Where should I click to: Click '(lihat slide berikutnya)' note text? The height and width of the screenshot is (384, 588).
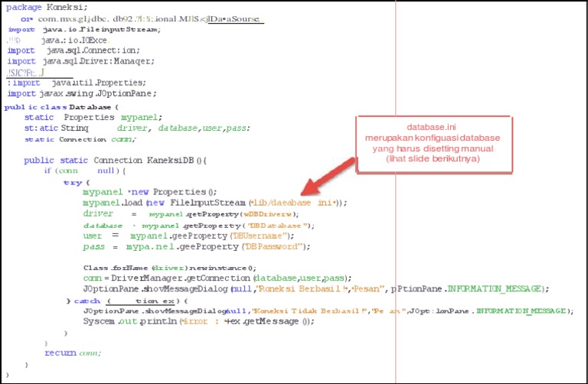click(433, 159)
